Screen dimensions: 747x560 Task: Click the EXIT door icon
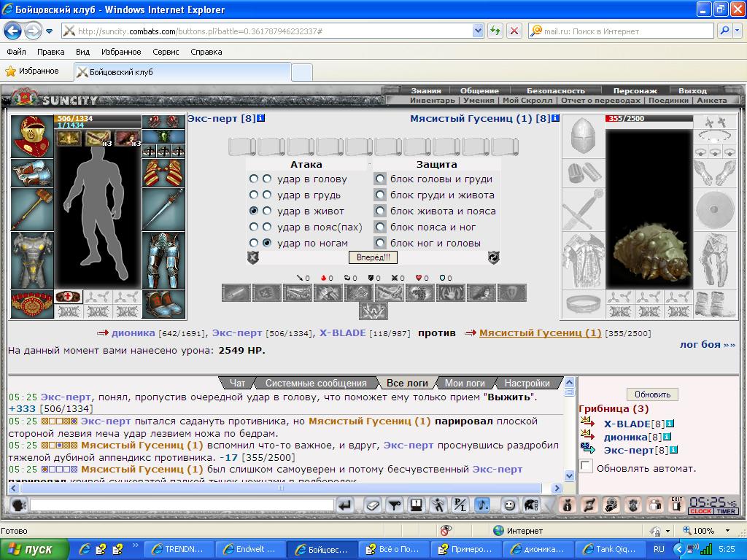[x=676, y=505]
